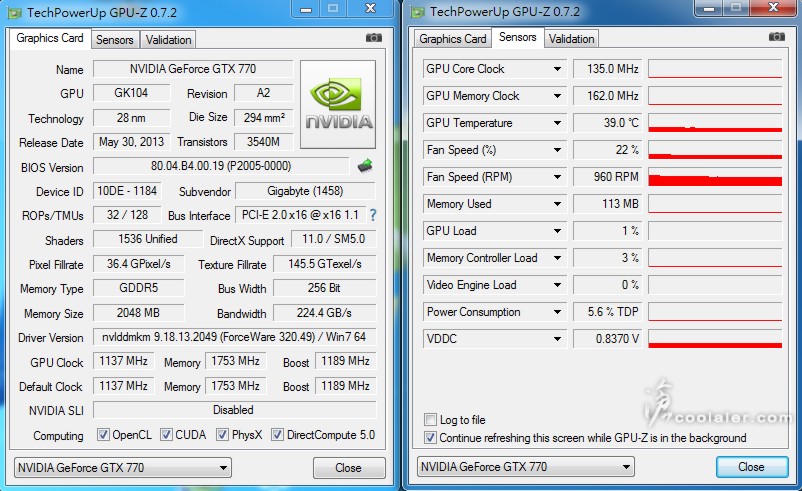
Task: Click the NVIDIA logo image
Action: [x=338, y=104]
